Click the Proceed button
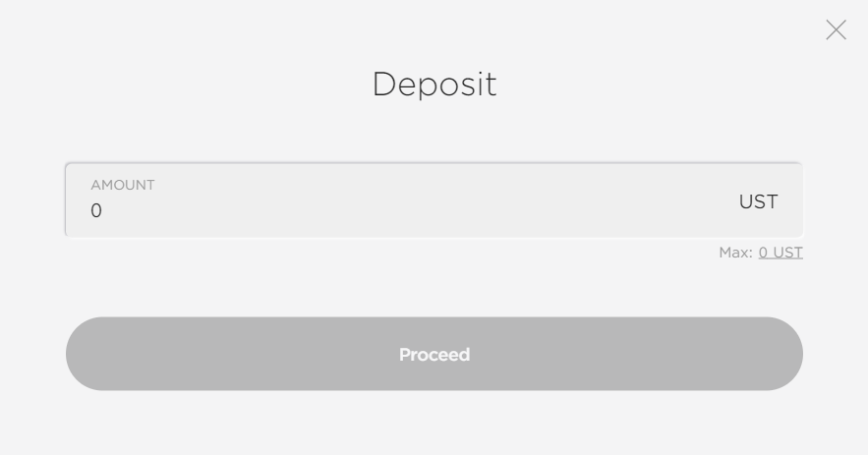Image resolution: width=868 pixels, height=455 pixels. coord(434,354)
